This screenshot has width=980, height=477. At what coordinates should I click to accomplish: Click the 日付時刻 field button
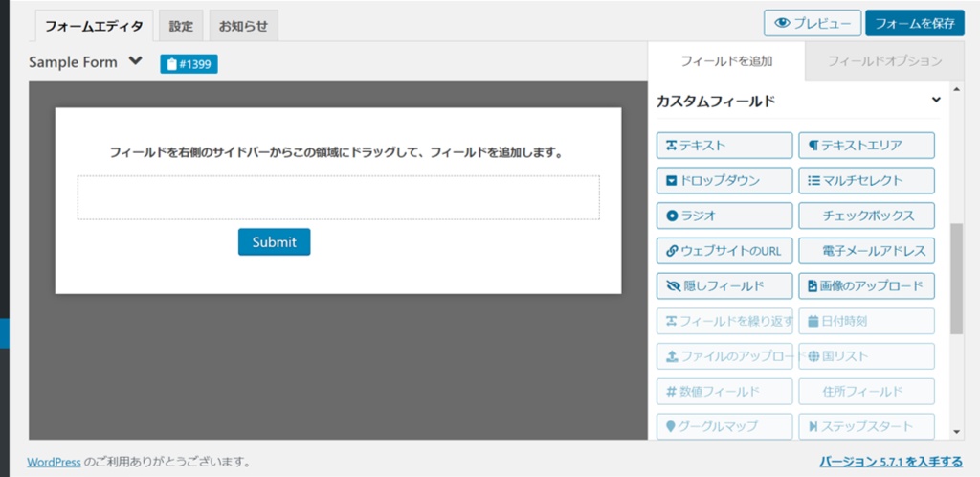pyautogui.click(x=866, y=321)
